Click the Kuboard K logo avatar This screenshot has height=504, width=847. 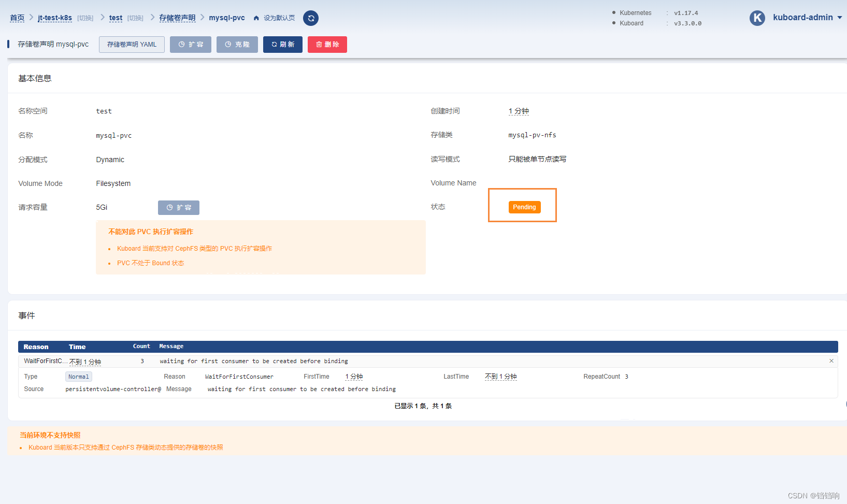click(x=757, y=18)
